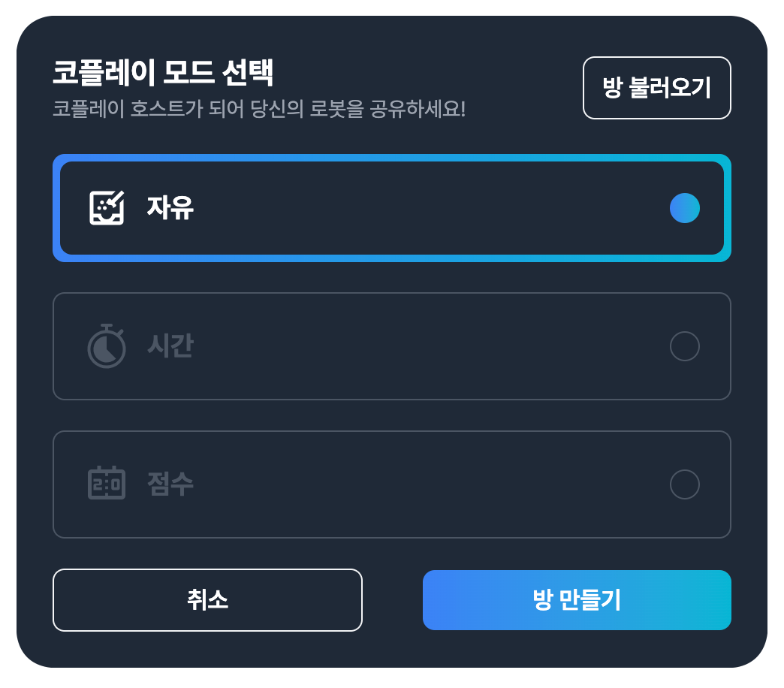Create the room with 방 만들기
The height and width of the screenshot is (688, 784).
point(577,600)
